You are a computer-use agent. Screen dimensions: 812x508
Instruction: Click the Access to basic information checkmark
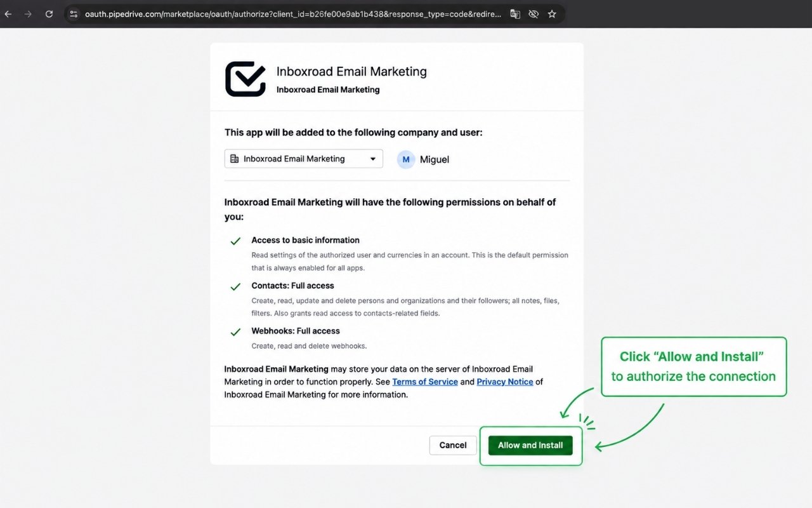tap(235, 241)
